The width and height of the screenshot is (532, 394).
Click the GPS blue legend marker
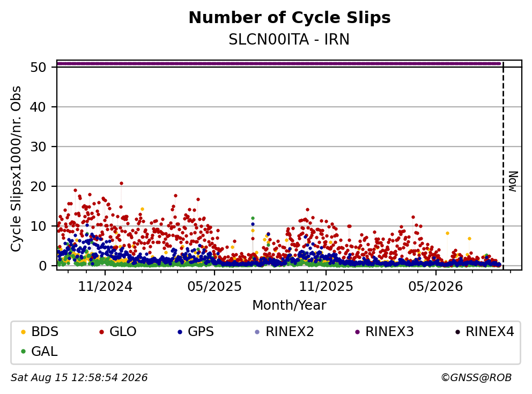coord(180,332)
